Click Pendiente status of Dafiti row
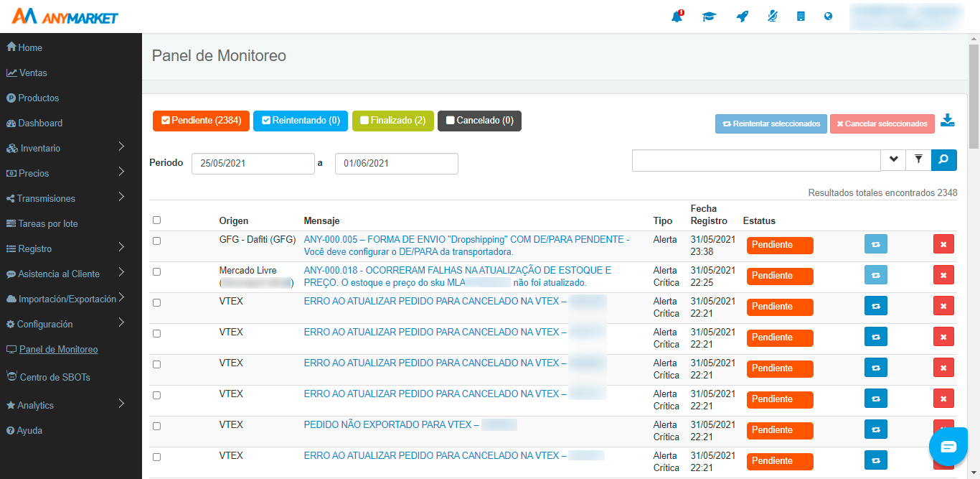Screen dimensions: 980x479 (780, 245)
